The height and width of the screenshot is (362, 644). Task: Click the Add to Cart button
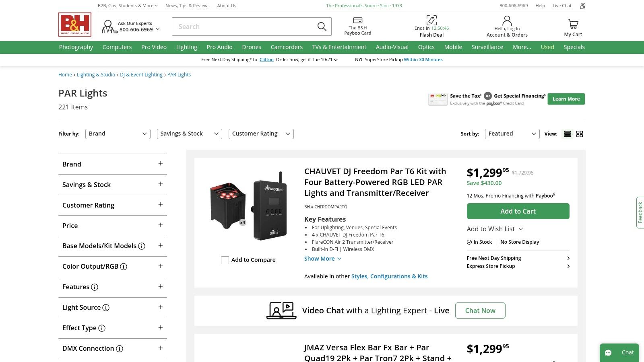click(x=518, y=211)
